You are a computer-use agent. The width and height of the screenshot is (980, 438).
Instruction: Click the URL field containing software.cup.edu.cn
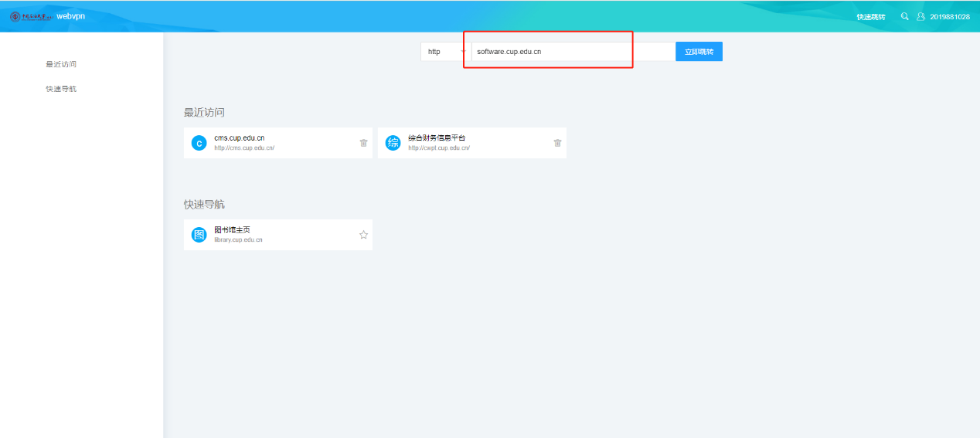pyautogui.click(x=572, y=52)
